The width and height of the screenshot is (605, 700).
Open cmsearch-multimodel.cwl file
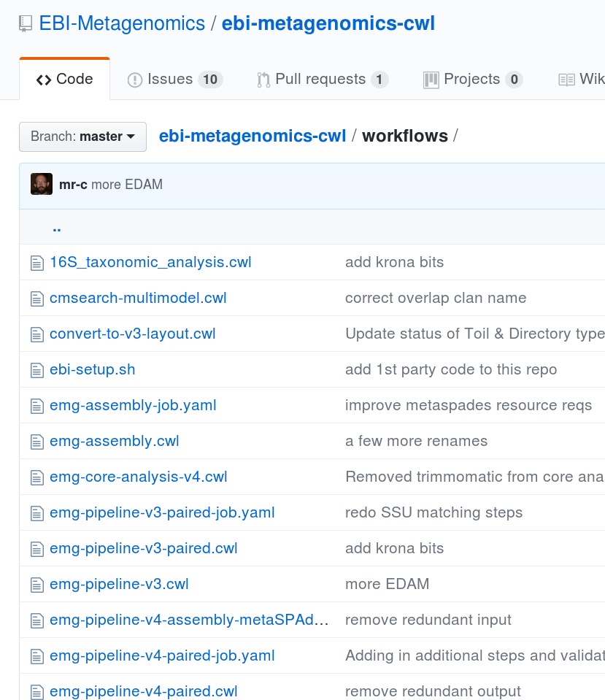coord(138,298)
